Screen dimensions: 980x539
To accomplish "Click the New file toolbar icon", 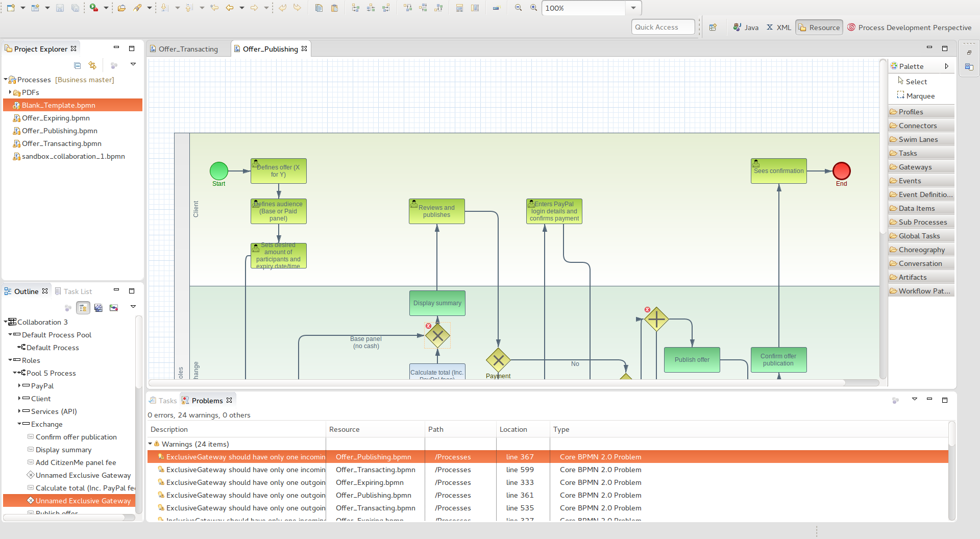I will (x=11, y=8).
